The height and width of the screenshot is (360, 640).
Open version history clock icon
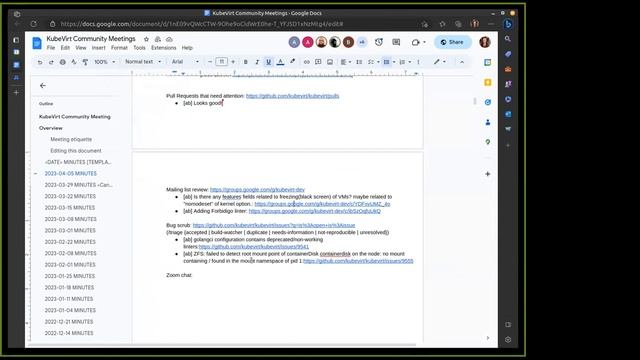(379, 42)
